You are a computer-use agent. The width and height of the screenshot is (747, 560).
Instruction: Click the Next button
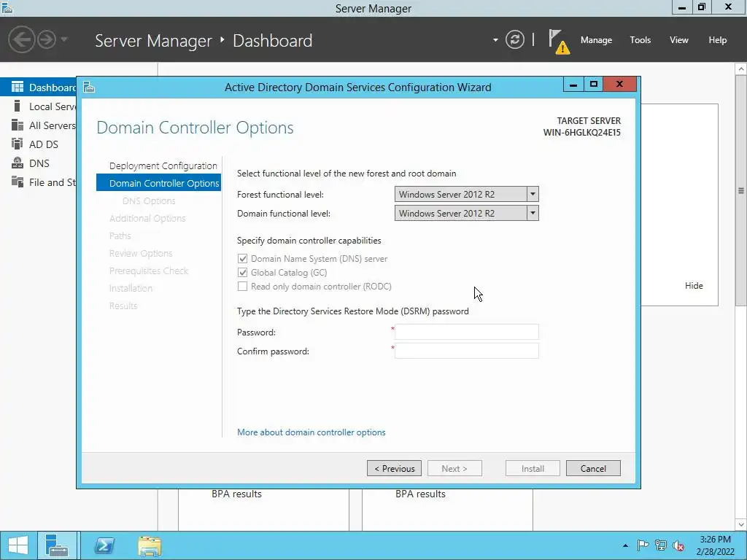pos(454,468)
